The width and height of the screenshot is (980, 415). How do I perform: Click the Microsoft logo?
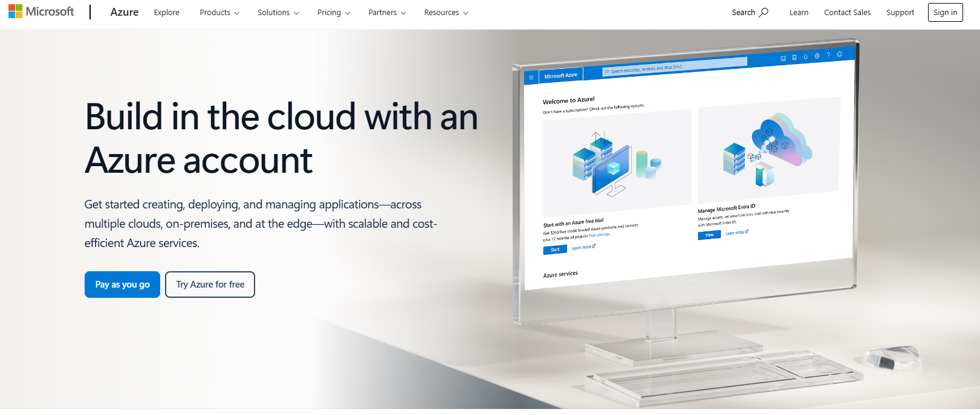[x=41, y=11]
